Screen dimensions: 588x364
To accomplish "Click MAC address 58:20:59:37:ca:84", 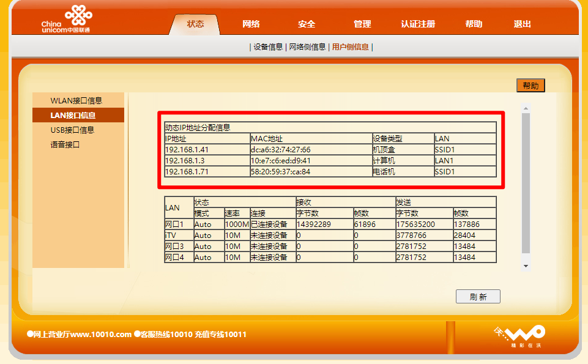I will (x=281, y=172).
